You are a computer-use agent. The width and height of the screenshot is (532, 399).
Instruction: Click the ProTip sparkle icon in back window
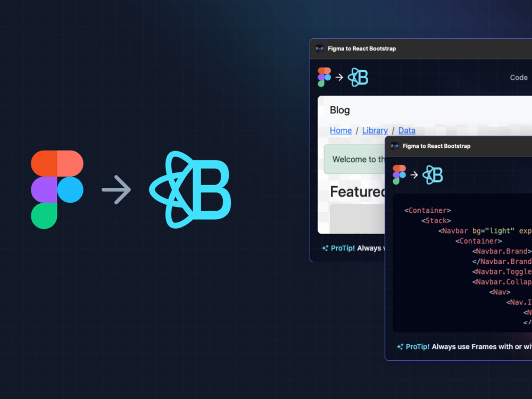point(325,248)
